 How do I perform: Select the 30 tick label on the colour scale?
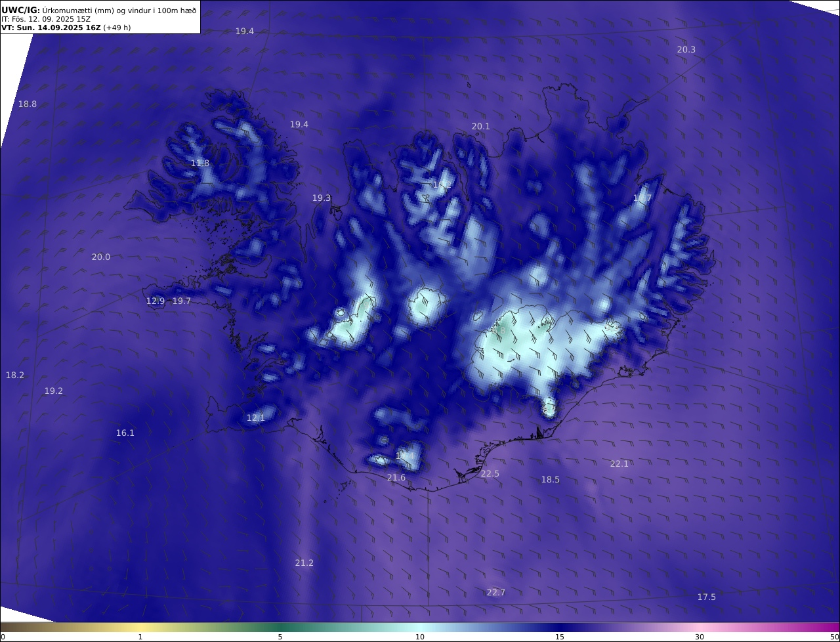[x=700, y=637]
